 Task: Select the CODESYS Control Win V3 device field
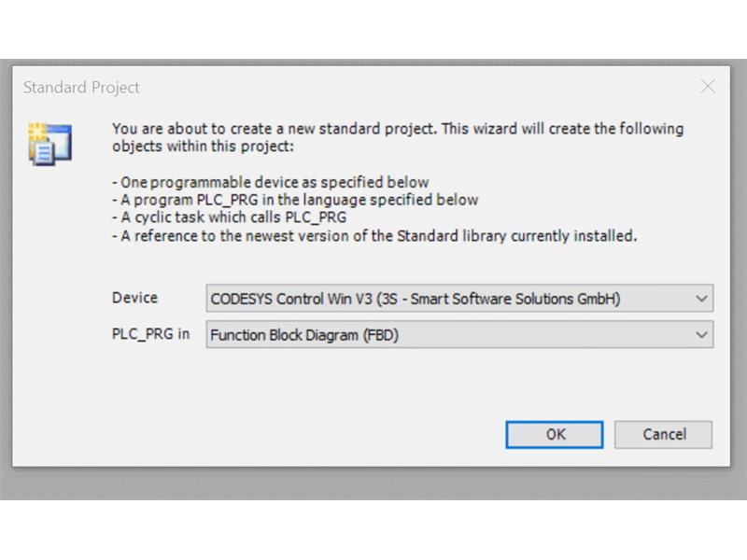tap(459, 299)
